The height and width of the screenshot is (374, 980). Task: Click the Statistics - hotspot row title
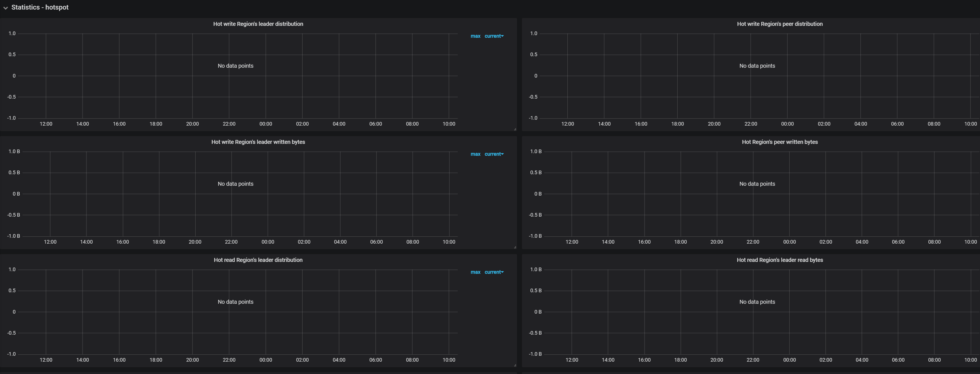point(40,7)
